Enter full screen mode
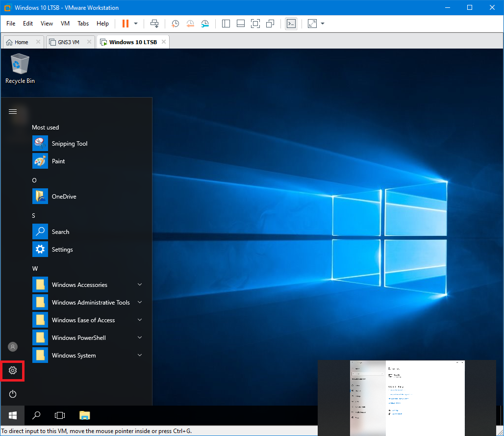This screenshot has width=504, height=436. [255, 24]
